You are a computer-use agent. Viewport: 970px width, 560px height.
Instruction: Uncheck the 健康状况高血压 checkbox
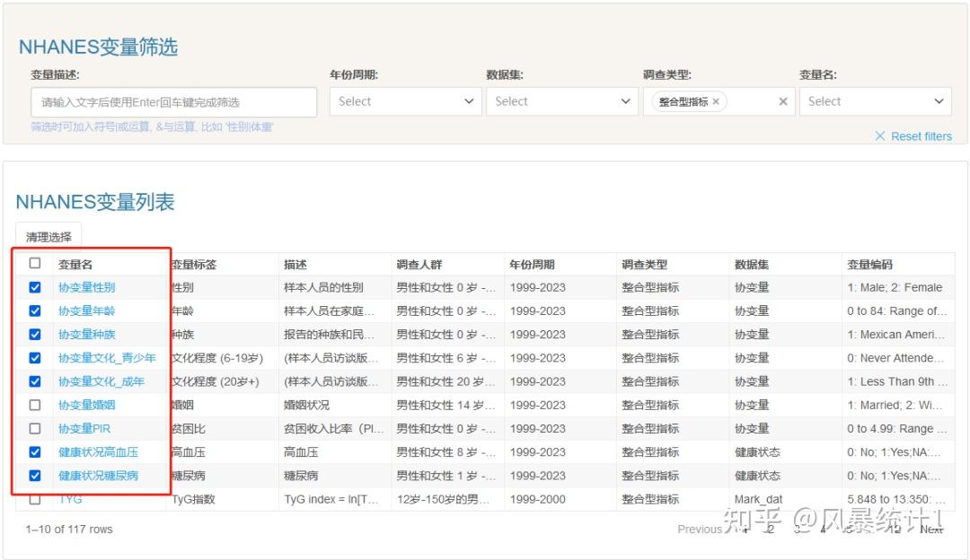[35, 451]
